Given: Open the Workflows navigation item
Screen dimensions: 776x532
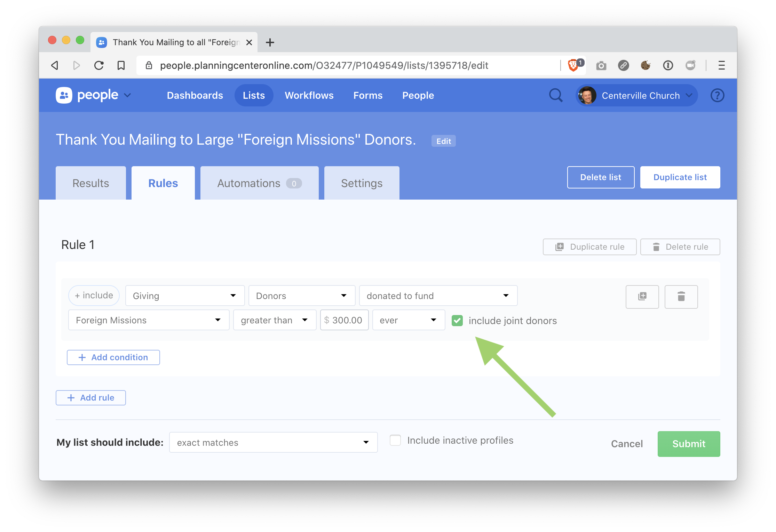Looking at the screenshot, I should click(x=309, y=95).
